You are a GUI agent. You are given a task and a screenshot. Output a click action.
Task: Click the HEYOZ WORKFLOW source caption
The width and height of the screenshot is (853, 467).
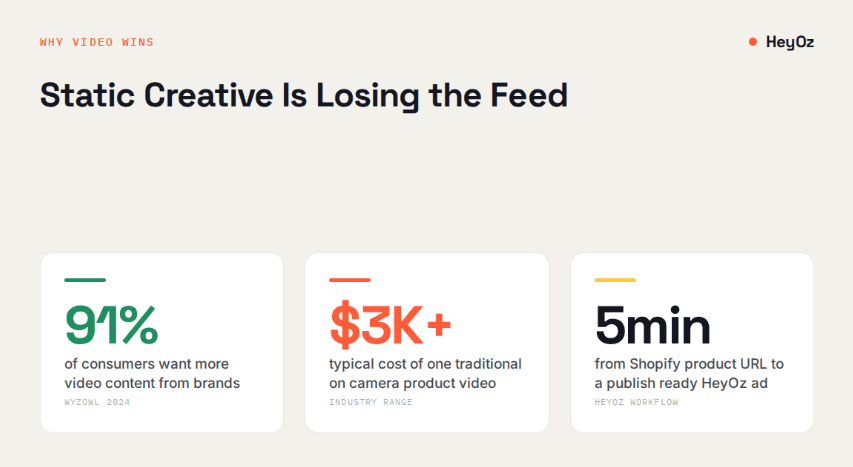[636, 402]
